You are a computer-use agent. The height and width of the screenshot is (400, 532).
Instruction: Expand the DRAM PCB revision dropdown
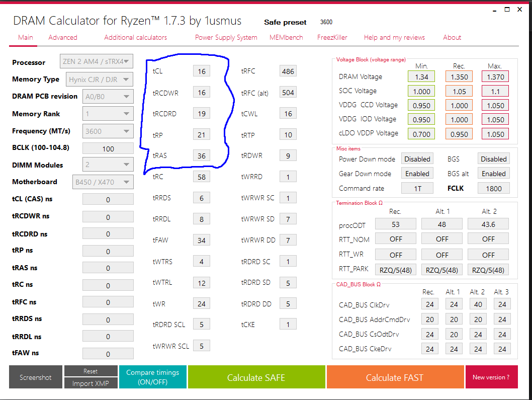[108, 97]
